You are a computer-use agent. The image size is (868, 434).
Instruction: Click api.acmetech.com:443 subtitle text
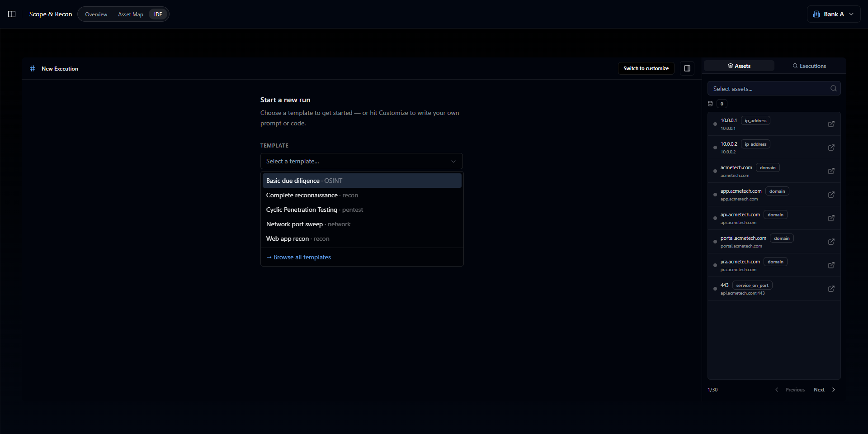pos(742,293)
